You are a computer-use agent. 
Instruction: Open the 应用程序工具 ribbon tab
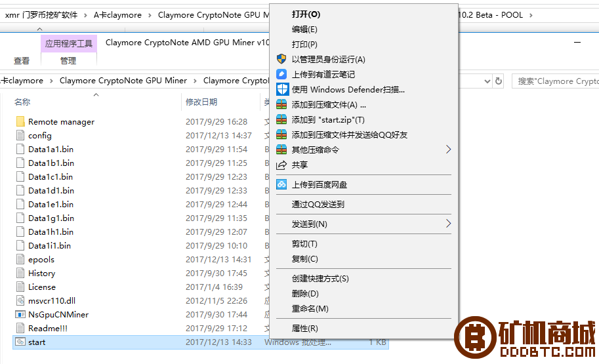pos(69,43)
